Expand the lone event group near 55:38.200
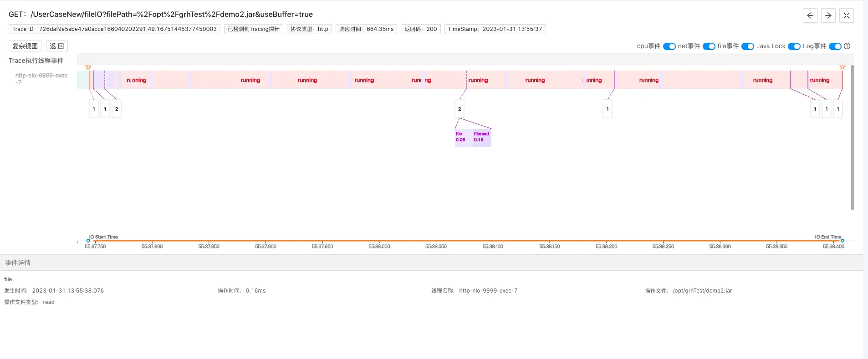The width and height of the screenshot is (868, 359). click(x=607, y=109)
